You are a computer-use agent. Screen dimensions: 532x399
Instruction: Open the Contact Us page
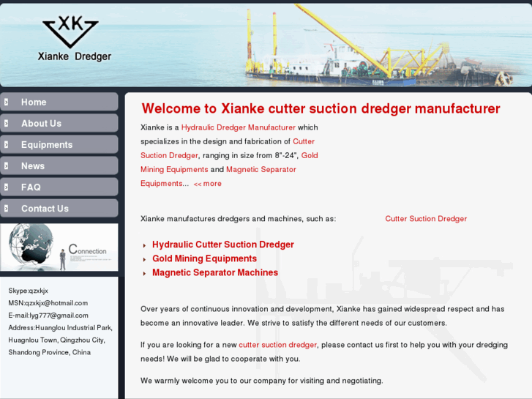45,209
